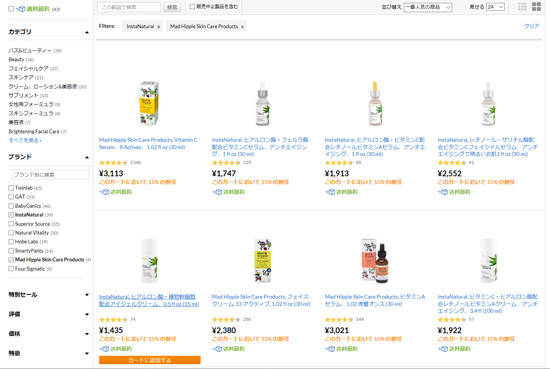Select the Brightening Facial Care category

tap(34, 132)
